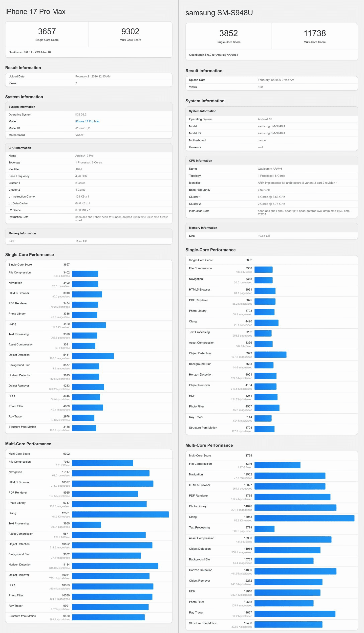Click the iPhone single-core score 3657 headline

(x=47, y=31)
